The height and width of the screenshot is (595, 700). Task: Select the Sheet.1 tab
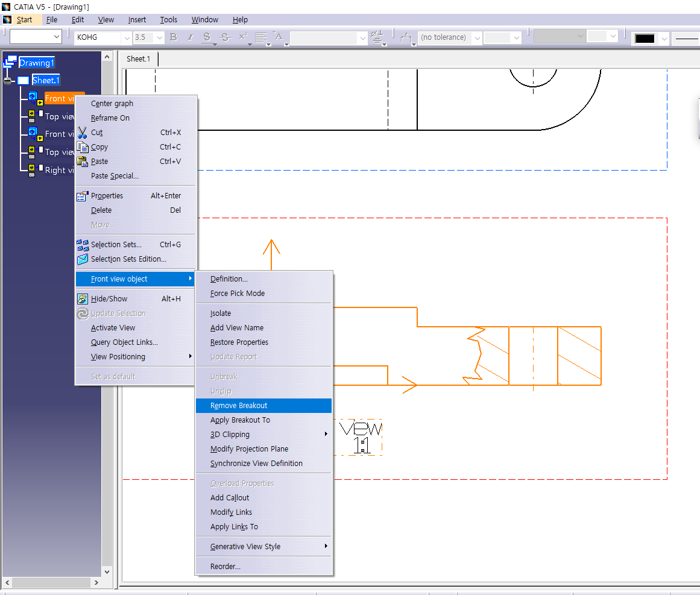pyautogui.click(x=139, y=59)
